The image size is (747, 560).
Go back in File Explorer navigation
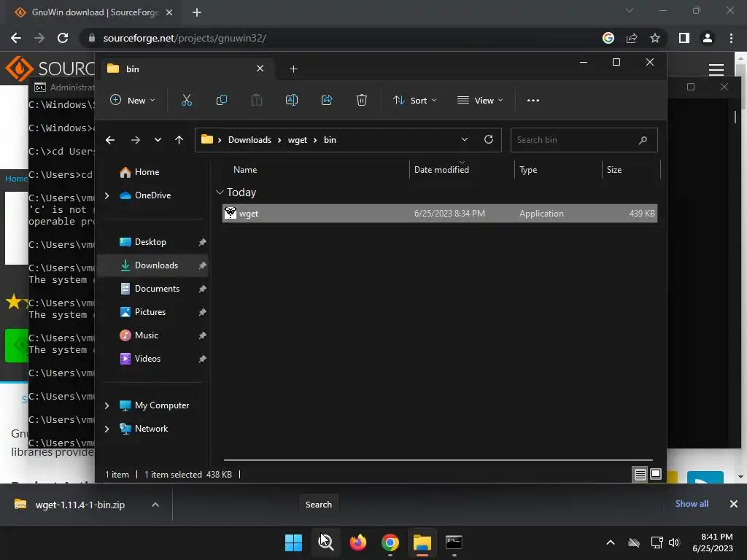click(x=110, y=140)
